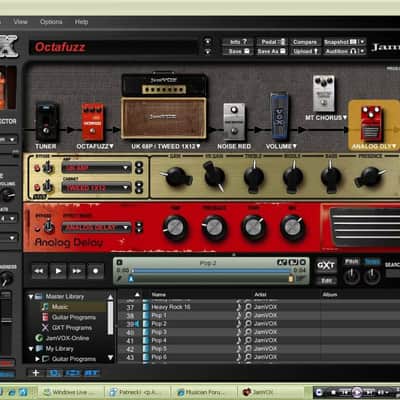Open the Snapshot dropdown arrow

pyautogui.click(x=362, y=42)
